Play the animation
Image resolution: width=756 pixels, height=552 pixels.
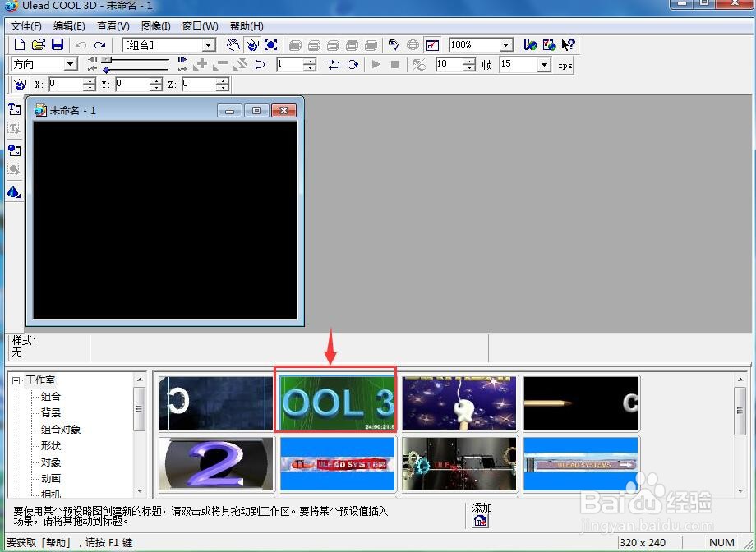376,64
